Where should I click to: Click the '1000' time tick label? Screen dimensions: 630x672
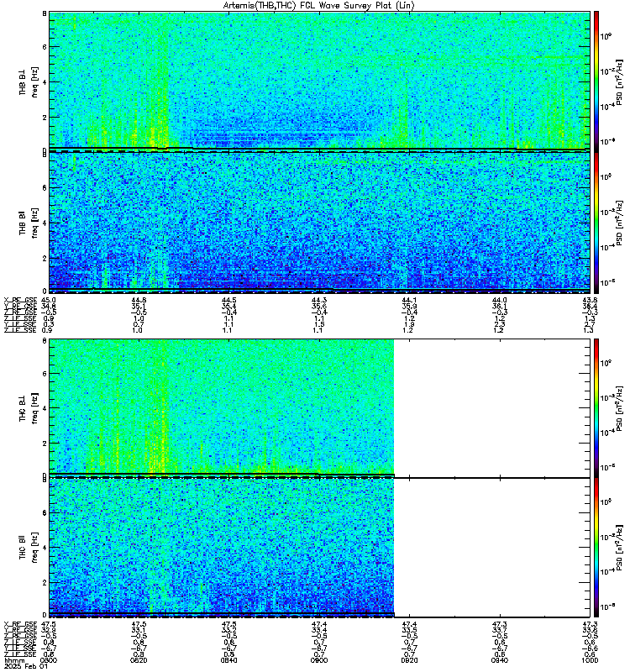coord(590,660)
